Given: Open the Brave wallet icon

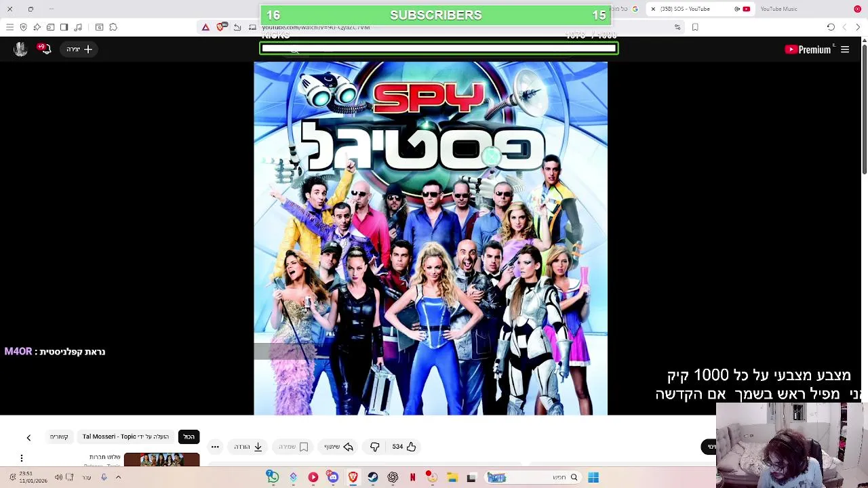Looking at the screenshot, I should [50, 27].
